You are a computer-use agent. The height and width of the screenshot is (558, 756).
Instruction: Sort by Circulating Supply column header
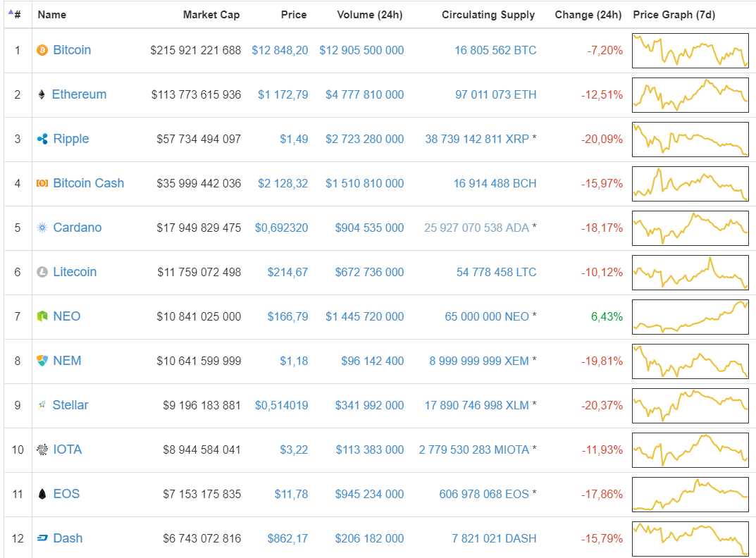pyautogui.click(x=488, y=15)
